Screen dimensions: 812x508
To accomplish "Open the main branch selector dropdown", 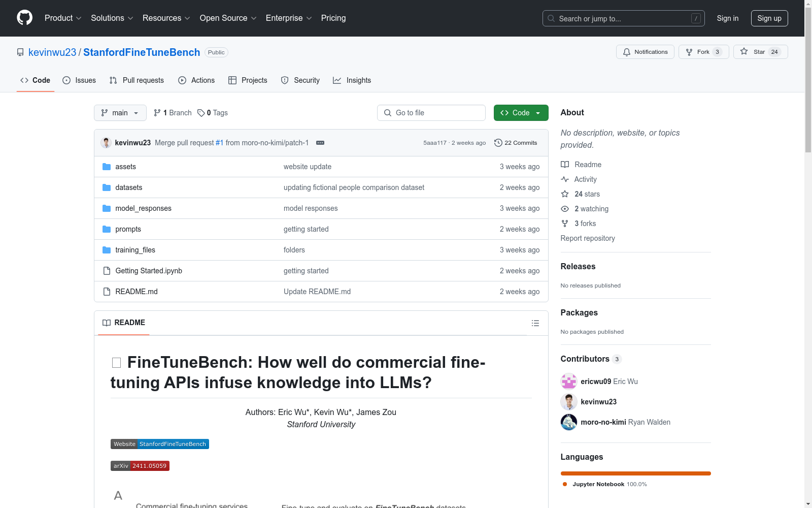I will pos(120,113).
